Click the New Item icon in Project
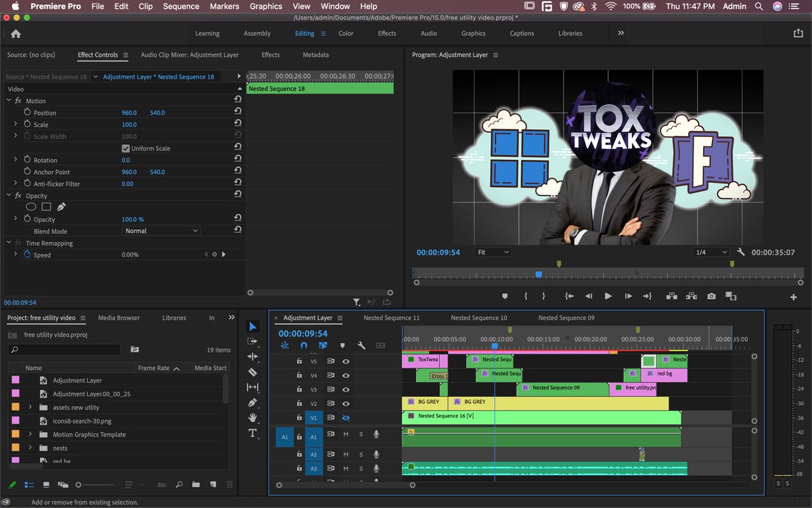812x508 pixels. [212, 484]
